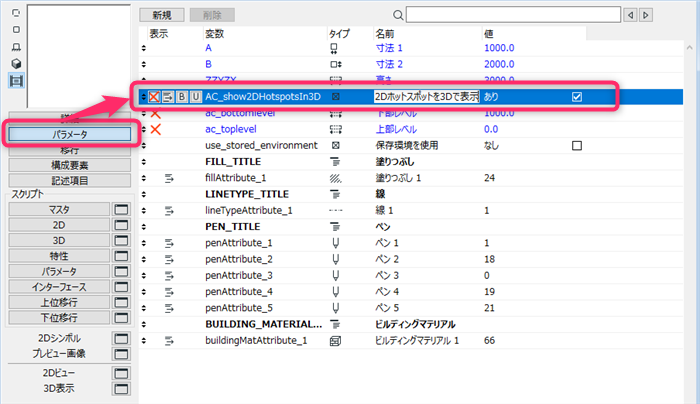Click the 変数 column header
The width and height of the screenshot is (700, 404).
[215, 33]
